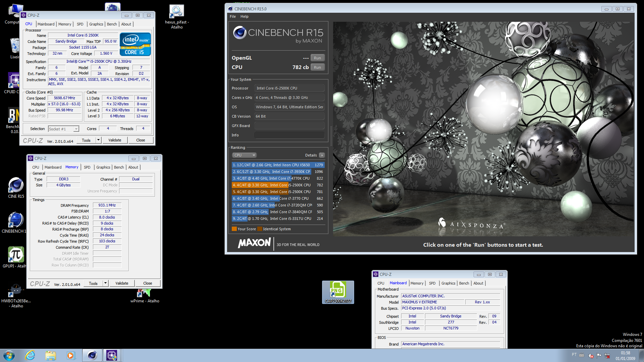This screenshot has width=644, height=362.
Task: Click the Core Voltage value 1.560 V
Action: (106, 53)
